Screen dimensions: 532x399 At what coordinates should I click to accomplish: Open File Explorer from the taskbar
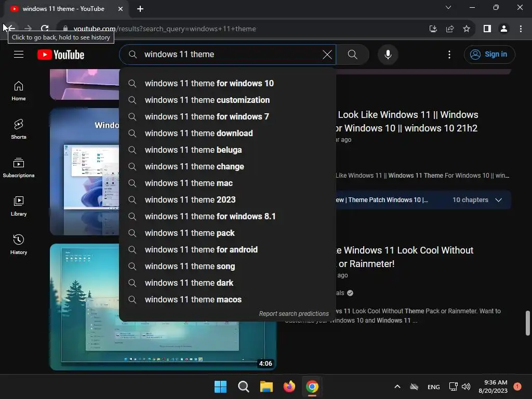267,387
